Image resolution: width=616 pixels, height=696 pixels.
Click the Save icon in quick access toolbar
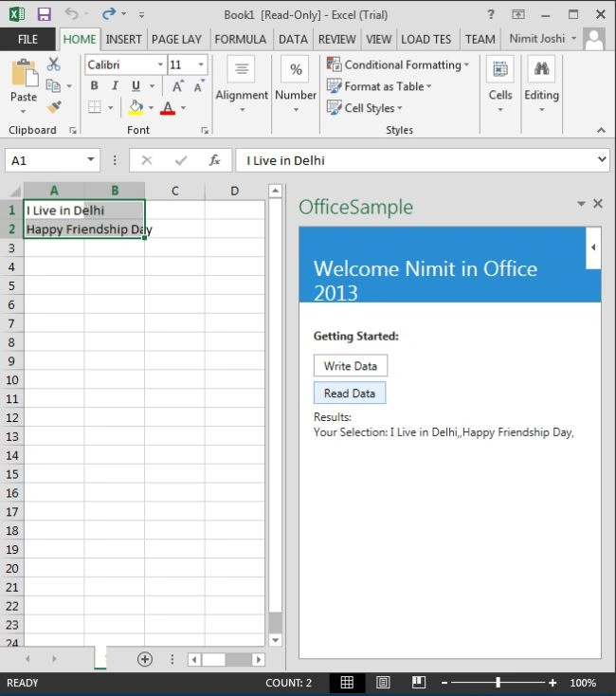coord(44,14)
